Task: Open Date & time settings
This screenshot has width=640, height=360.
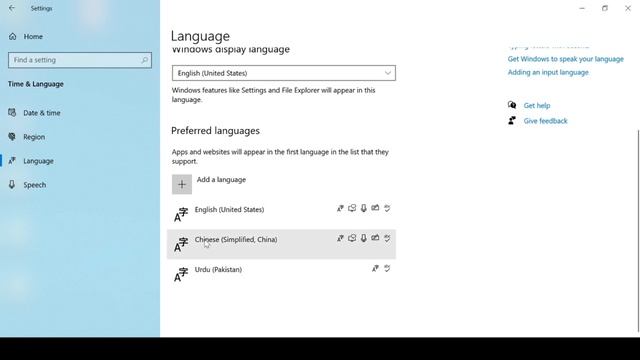Action: 42,113
